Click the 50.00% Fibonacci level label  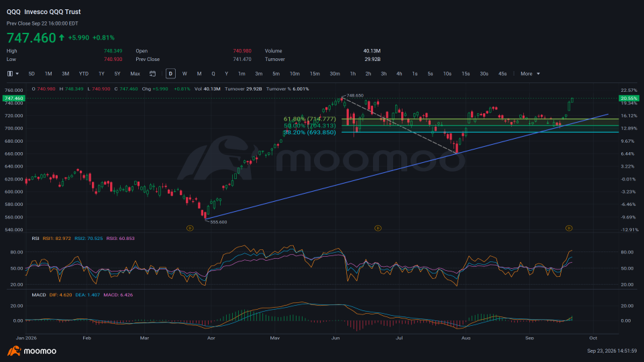coord(310,125)
